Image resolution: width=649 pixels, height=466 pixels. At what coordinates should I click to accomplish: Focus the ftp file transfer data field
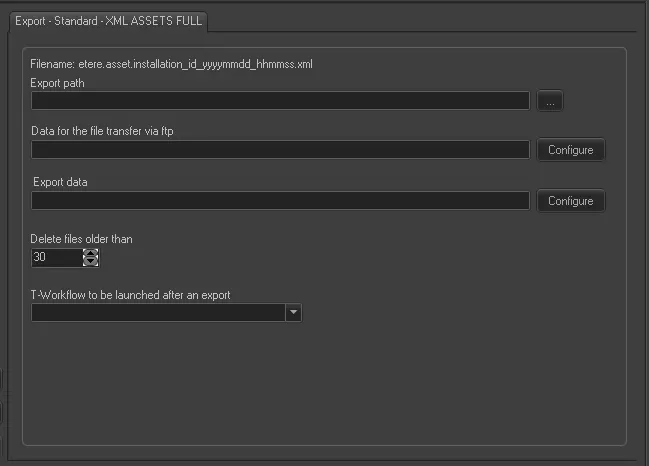(280, 150)
